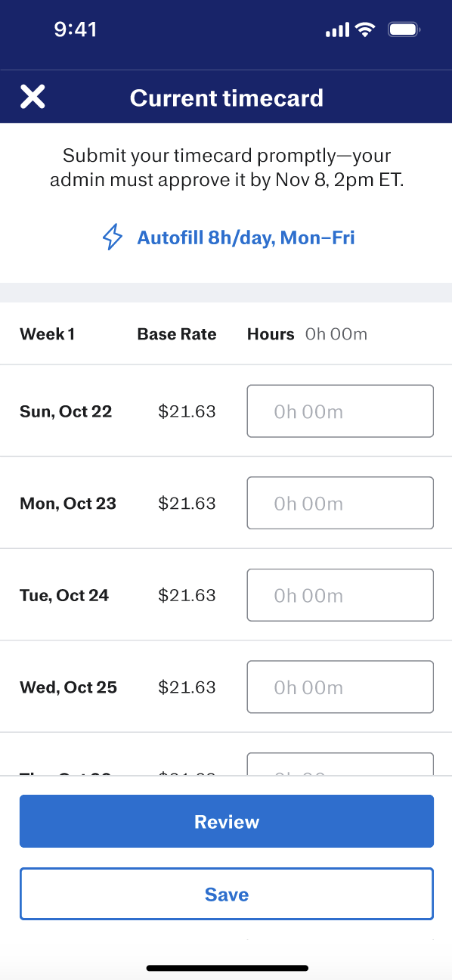Tap the Review button

(x=227, y=821)
